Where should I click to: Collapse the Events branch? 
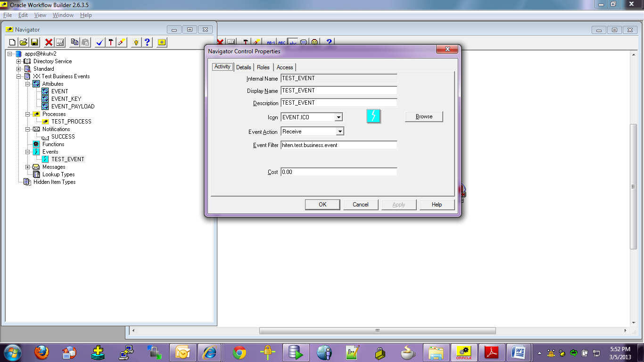click(28, 152)
